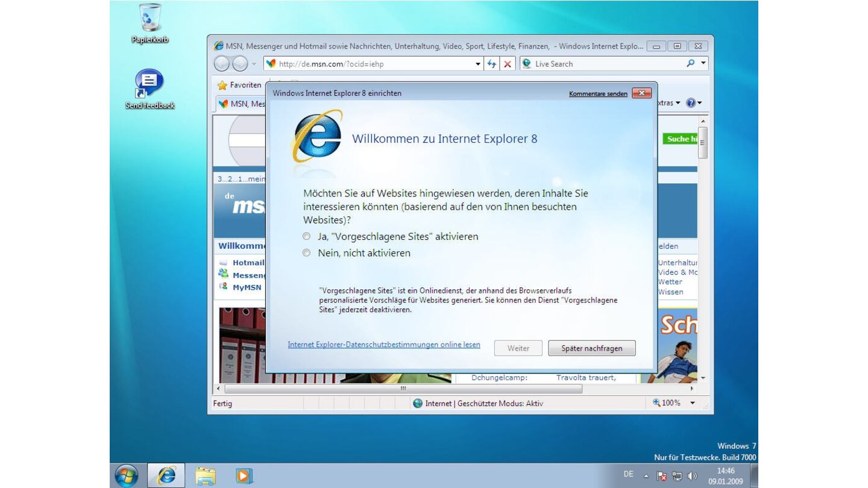868x488 pixels.
Task: Select the MSN browser tab
Action: [x=241, y=104]
